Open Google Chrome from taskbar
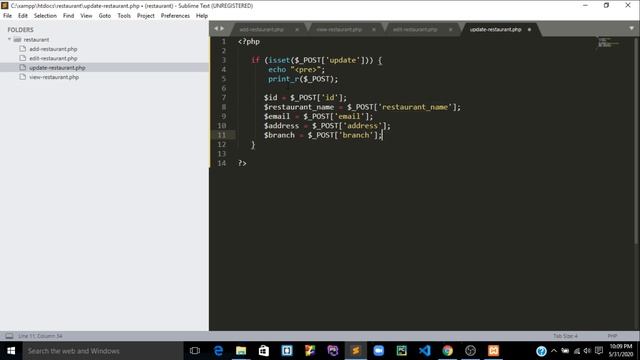 click(x=447, y=351)
